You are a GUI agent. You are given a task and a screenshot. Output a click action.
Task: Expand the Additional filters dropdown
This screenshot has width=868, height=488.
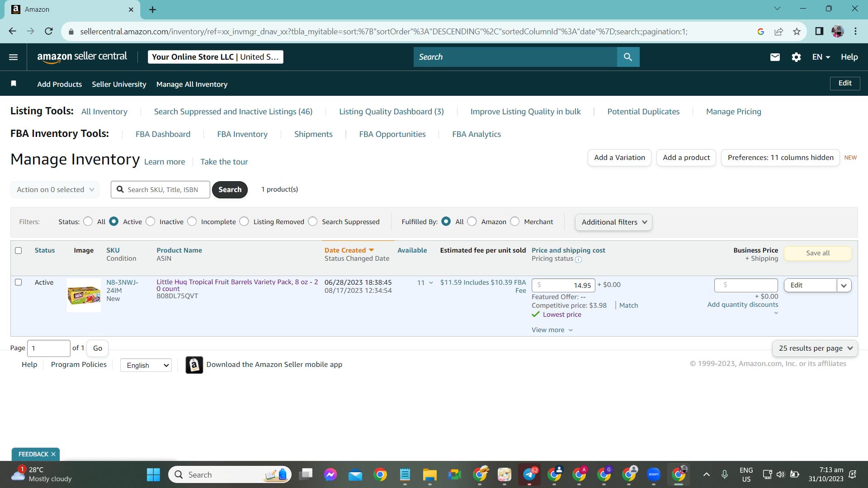[613, 222]
